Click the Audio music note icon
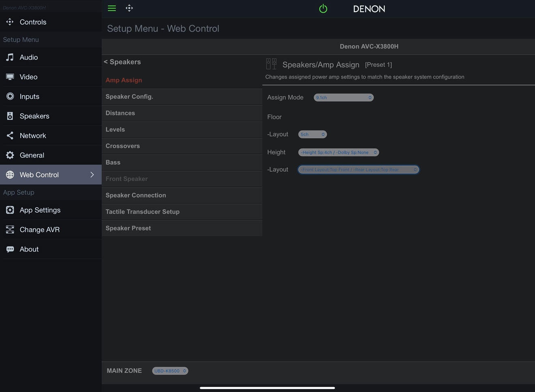This screenshot has height=392, width=535. pyautogui.click(x=10, y=57)
